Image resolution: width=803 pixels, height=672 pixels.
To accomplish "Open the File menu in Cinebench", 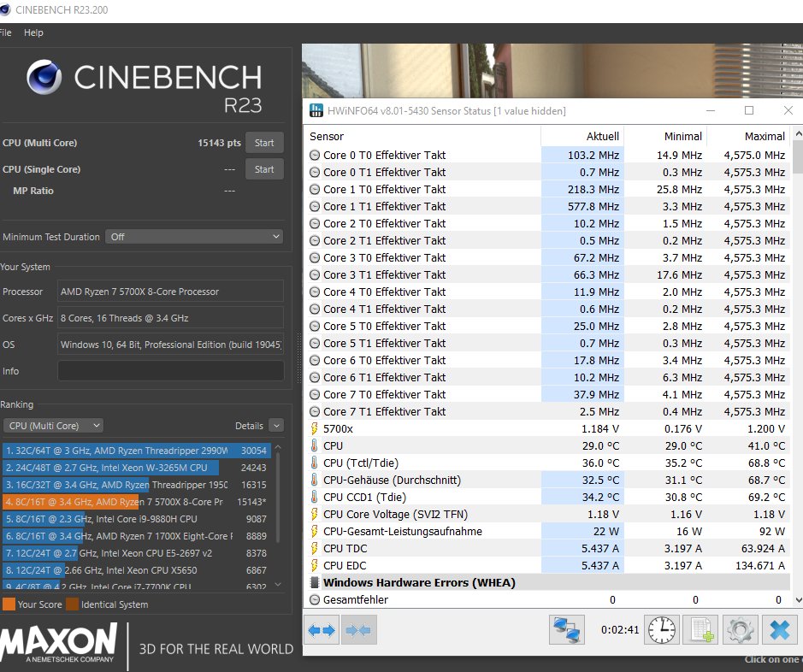I will point(6,32).
